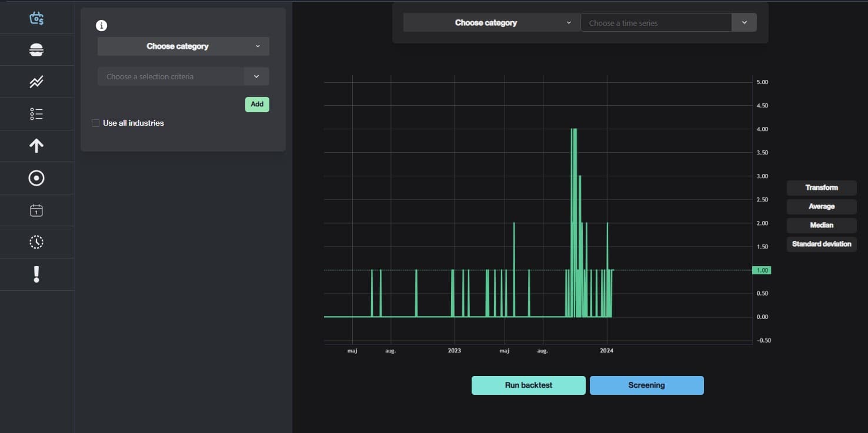Select the circular target sidebar icon
Screen dimensions: 868x433
click(x=36, y=178)
